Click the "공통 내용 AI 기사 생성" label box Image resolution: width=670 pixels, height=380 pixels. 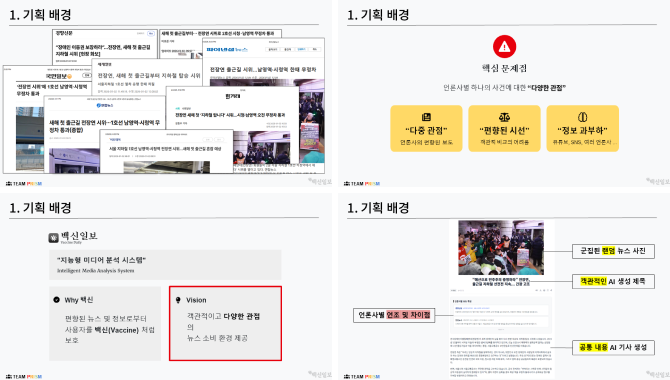[x=613, y=347]
